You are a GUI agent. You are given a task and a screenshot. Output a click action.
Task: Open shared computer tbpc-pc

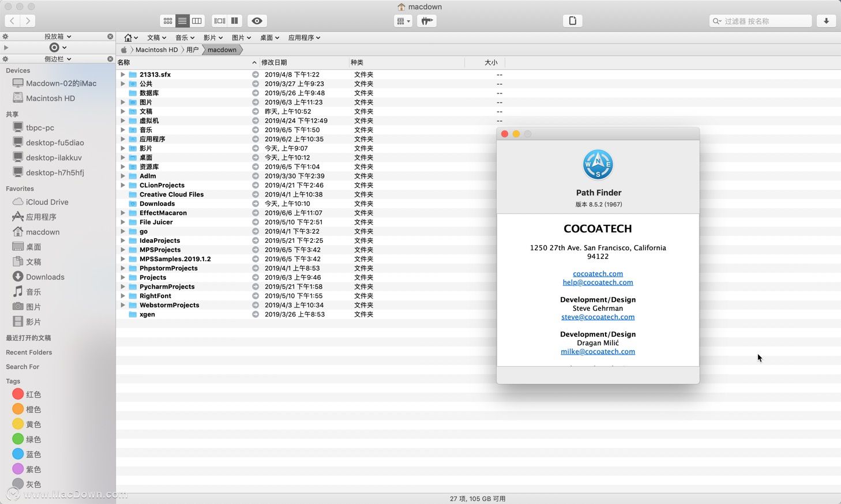[x=33, y=127]
